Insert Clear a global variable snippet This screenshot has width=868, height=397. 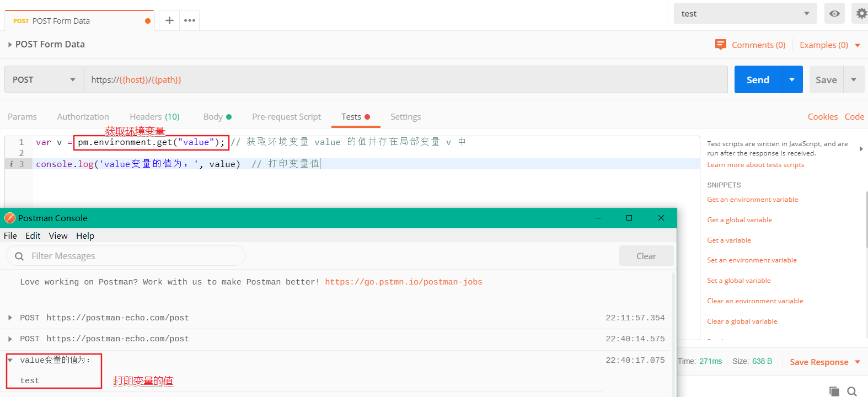(x=742, y=321)
